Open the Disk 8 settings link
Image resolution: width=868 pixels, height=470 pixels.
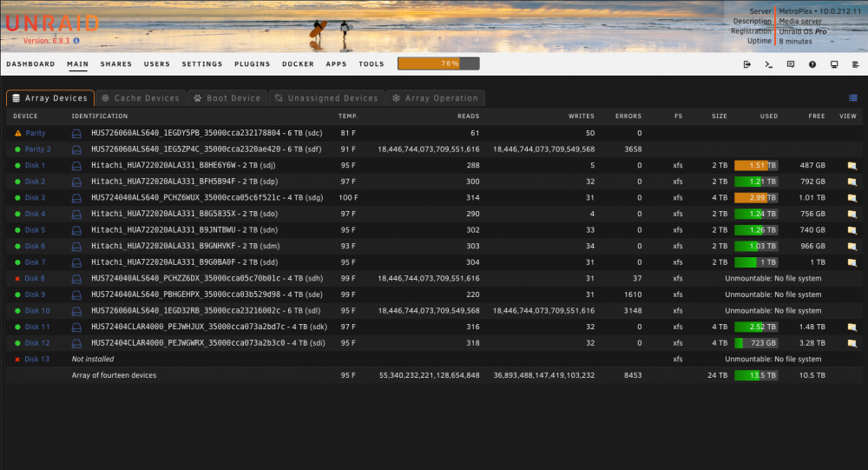pyautogui.click(x=35, y=278)
